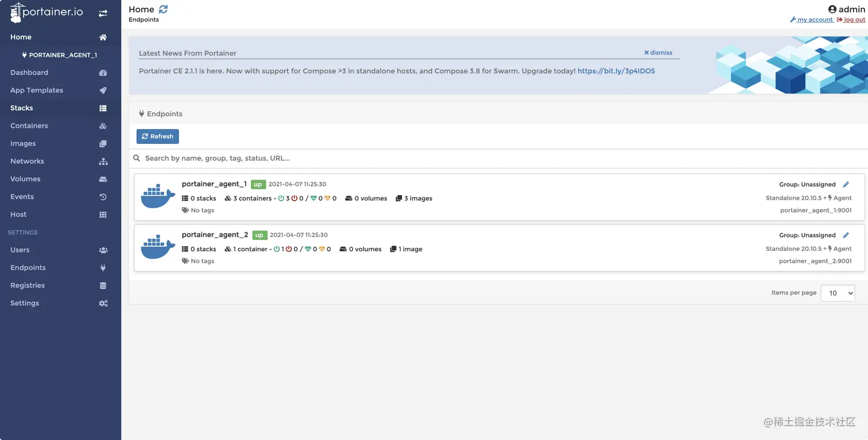This screenshot has width=868, height=440.
Task: Click the Home house icon in sidebar
Action: point(103,37)
